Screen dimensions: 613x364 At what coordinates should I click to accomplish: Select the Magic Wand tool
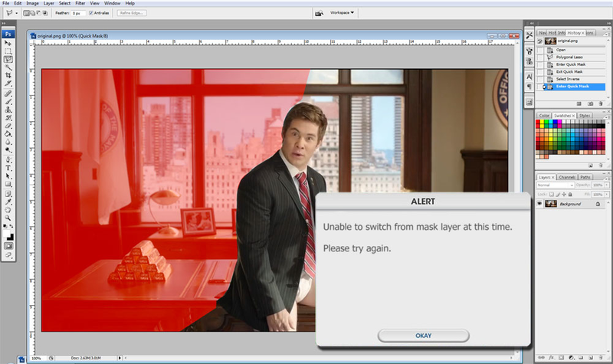coord(8,67)
